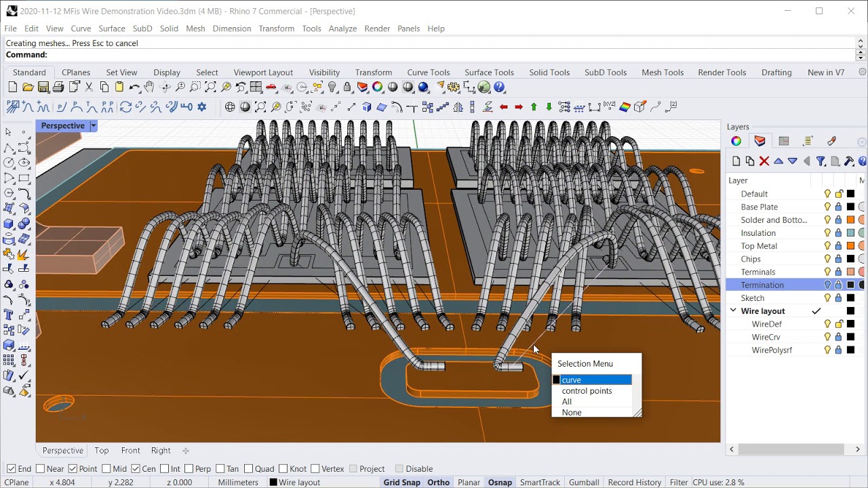Image resolution: width=868 pixels, height=488 pixels.
Task: Toggle lock icon of Base Plate layer
Action: (x=839, y=207)
